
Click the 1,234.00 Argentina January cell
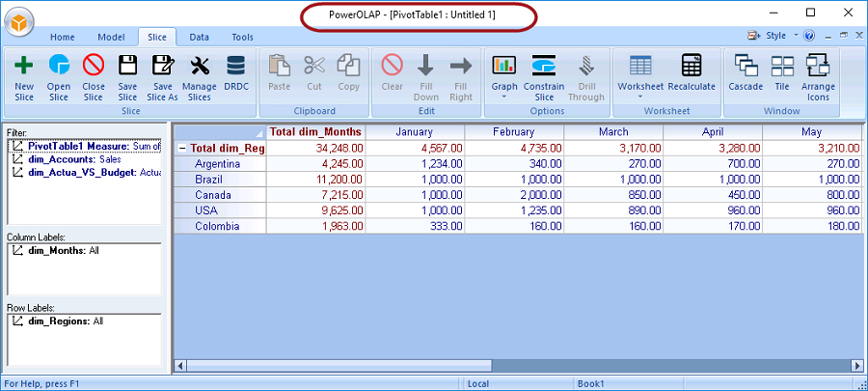415,164
